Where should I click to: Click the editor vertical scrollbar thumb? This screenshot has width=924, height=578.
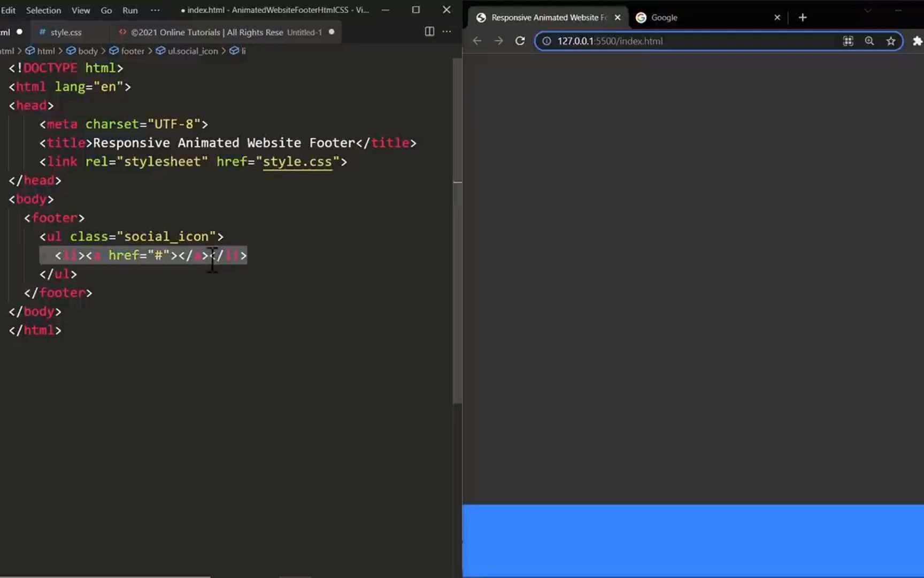coord(457,230)
